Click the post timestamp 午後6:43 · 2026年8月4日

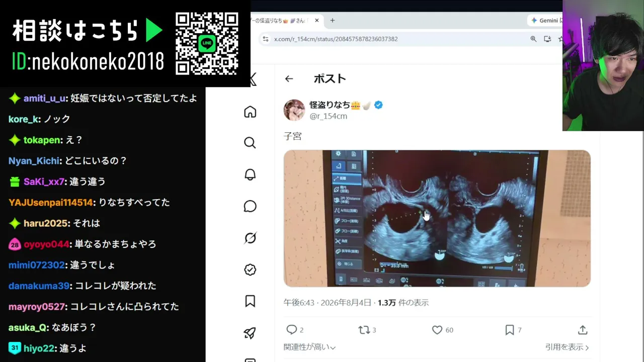point(328,303)
